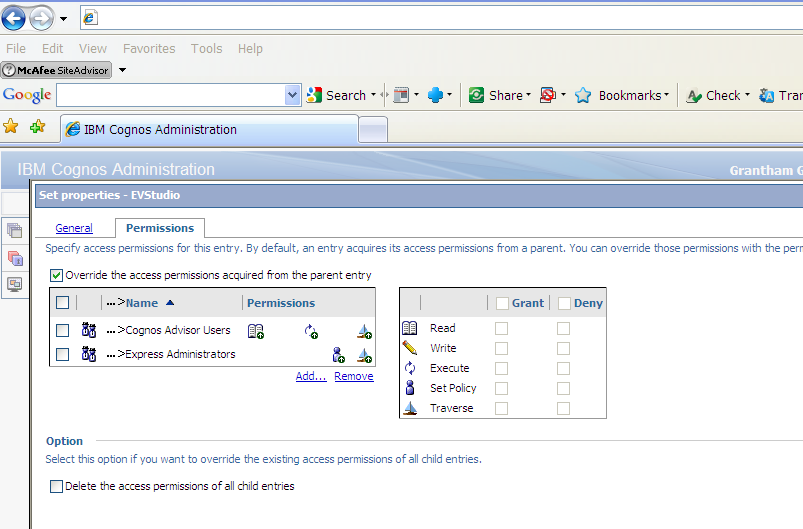This screenshot has height=529, width=803.
Task: Click the Google toolbar logo
Action: tap(27, 95)
